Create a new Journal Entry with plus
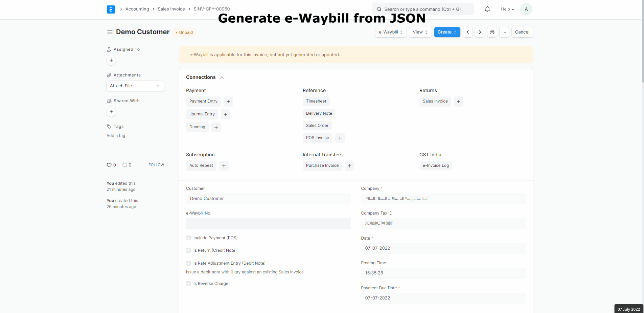 (x=226, y=114)
